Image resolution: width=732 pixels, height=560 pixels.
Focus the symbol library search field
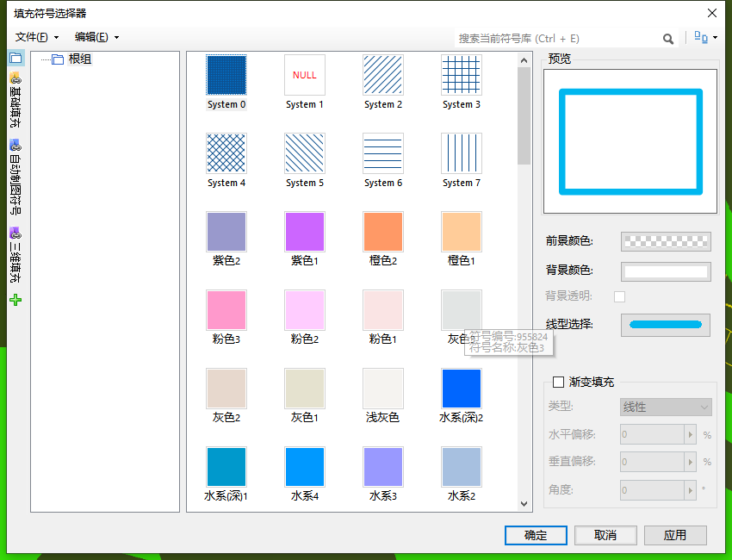pos(559,38)
